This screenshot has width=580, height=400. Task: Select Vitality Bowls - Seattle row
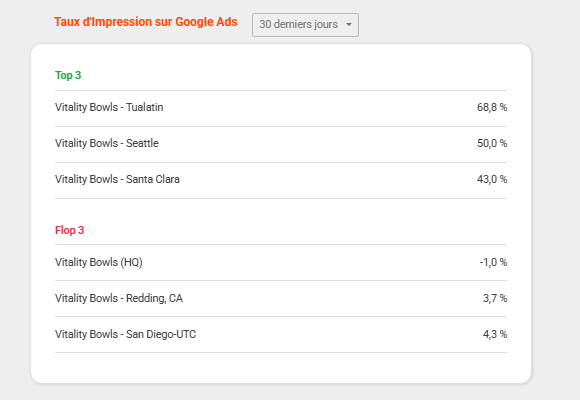tap(281, 144)
